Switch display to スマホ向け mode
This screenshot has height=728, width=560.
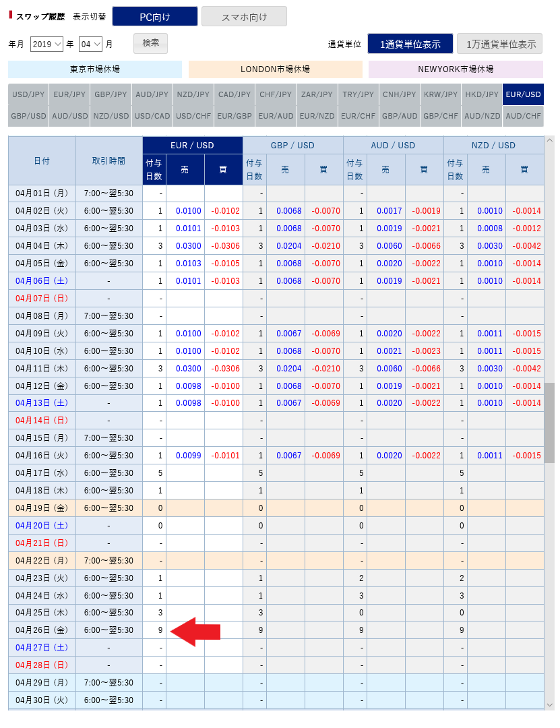(244, 17)
